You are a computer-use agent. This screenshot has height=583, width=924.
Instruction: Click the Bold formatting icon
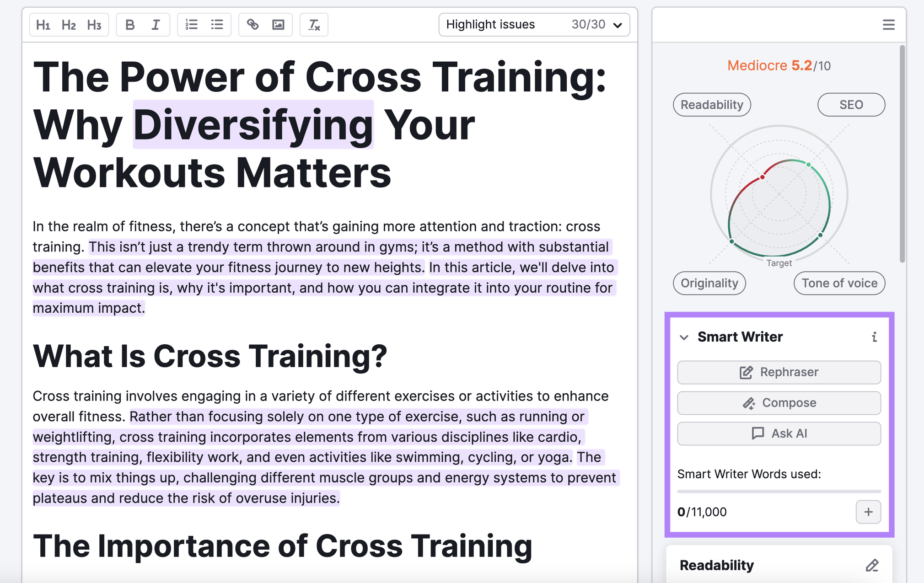[130, 25]
